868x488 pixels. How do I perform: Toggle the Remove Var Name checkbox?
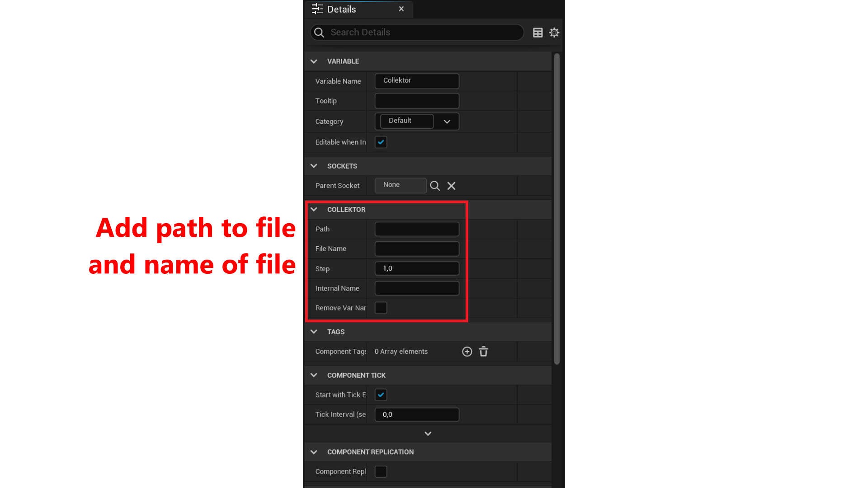[380, 307]
